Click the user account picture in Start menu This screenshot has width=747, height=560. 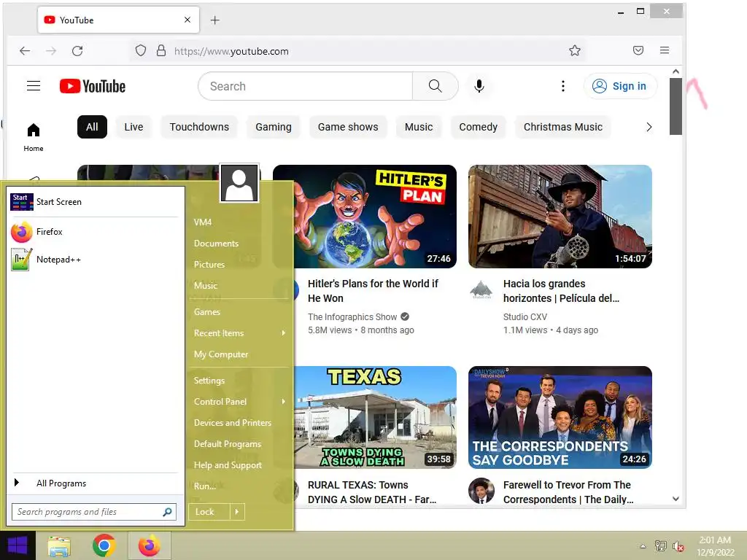click(239, 183)
